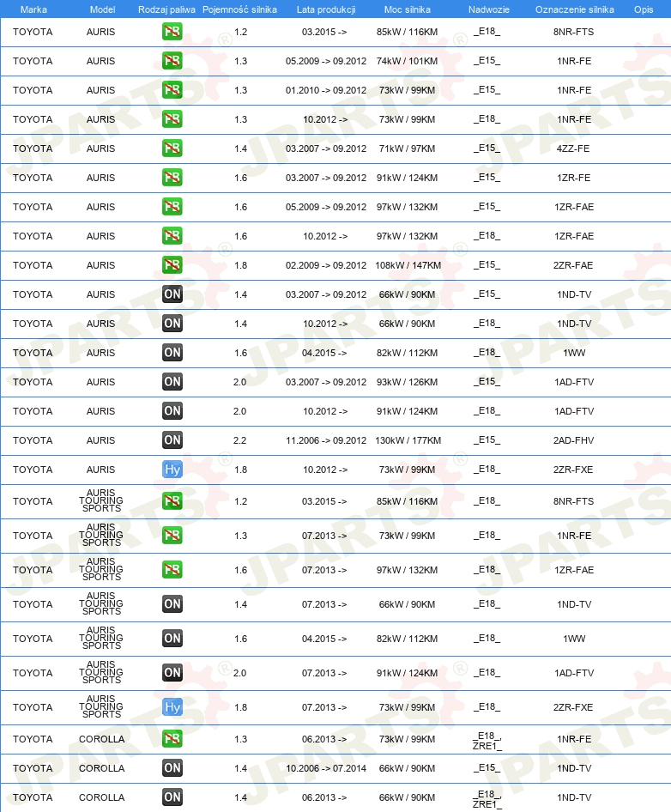Select the 93kW / 126KM power cell
671x812 pixels.
[407, 382]
